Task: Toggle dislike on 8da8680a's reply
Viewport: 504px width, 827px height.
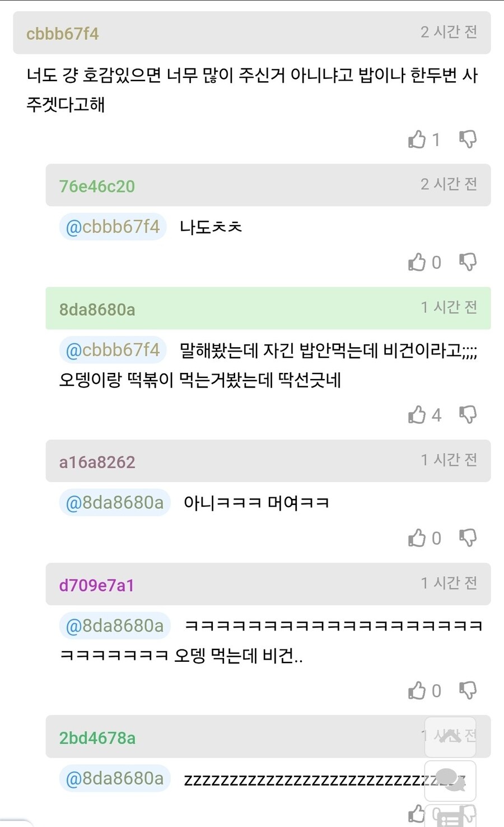Action: pos(468,415)
